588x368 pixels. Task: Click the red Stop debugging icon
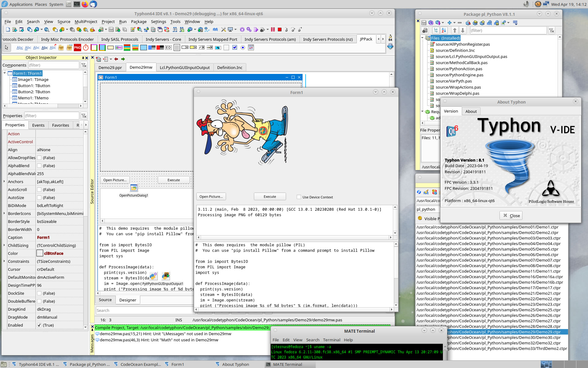(x=280, y=30)
